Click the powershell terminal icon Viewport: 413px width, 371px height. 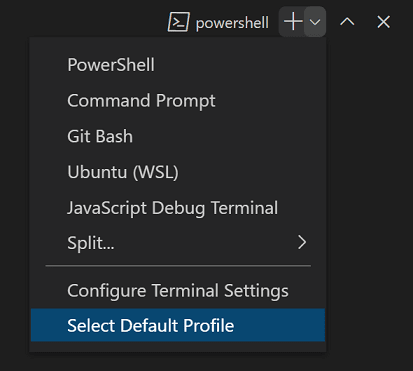coord(178,22)
